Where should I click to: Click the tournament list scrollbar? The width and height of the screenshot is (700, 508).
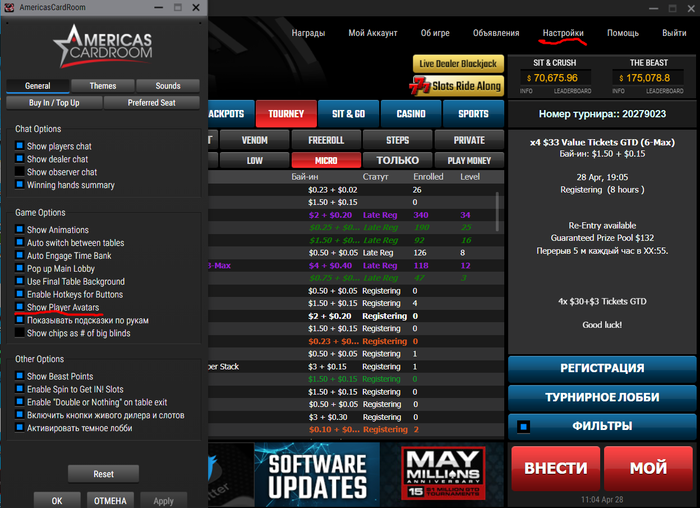(x=497, y=212)
